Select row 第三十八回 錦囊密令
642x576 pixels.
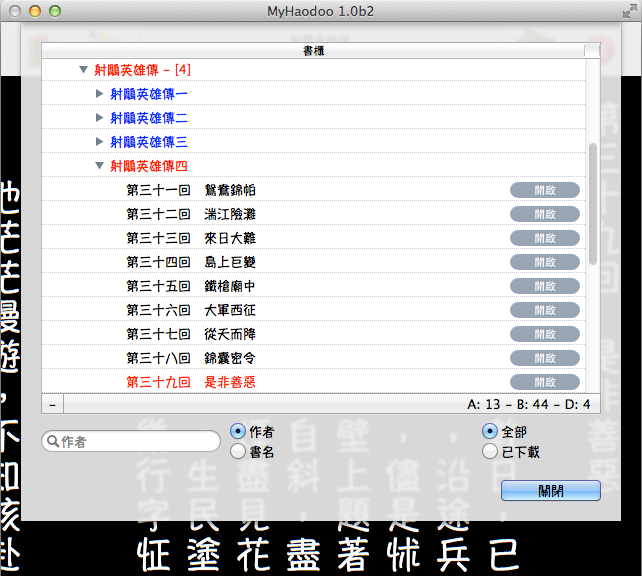coord(314,358)
